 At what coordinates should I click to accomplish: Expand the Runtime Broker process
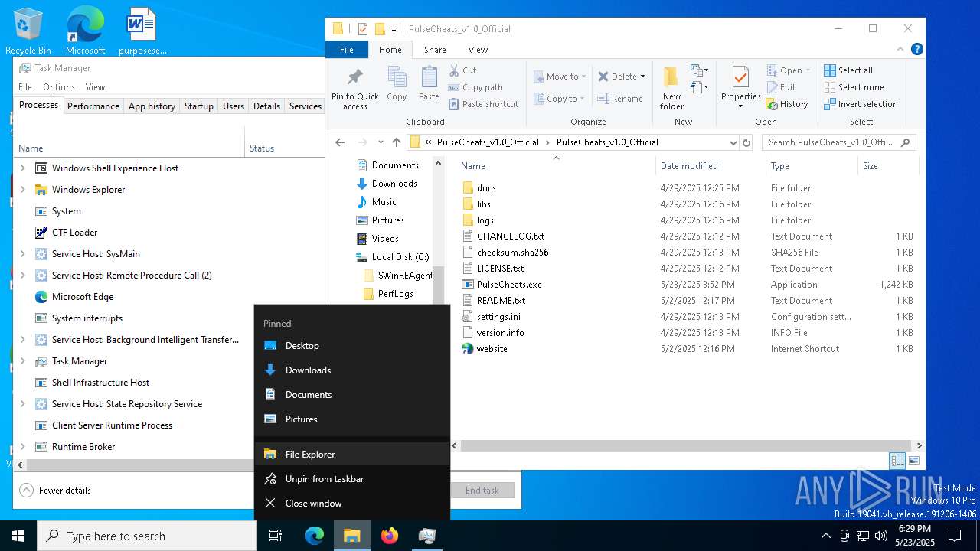click(22, 447)
